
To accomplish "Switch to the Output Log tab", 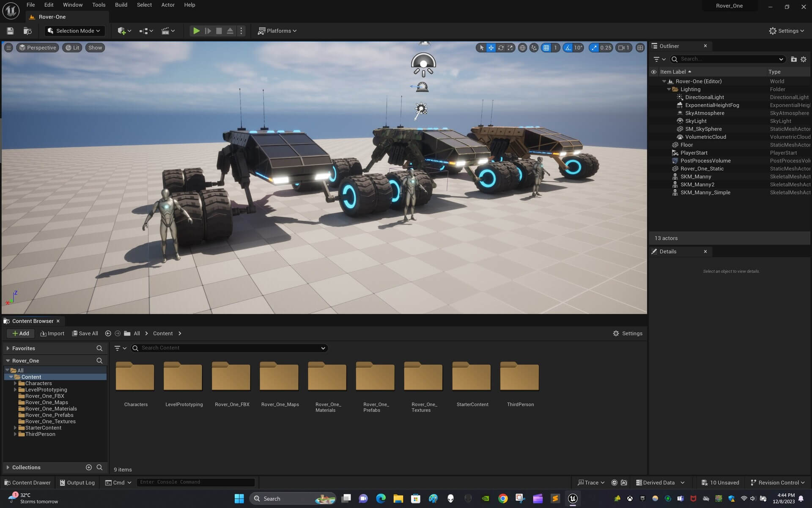I will click(x=77, y=483).
